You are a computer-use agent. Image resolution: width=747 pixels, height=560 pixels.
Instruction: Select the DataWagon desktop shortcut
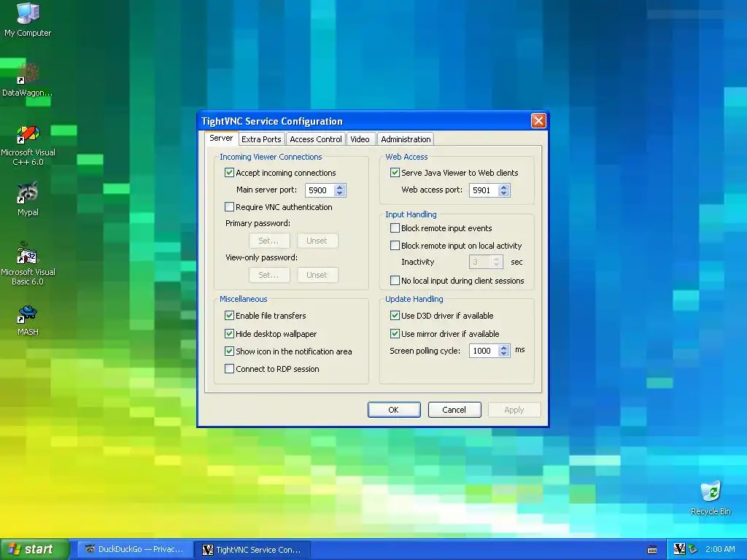coord(27,79)
